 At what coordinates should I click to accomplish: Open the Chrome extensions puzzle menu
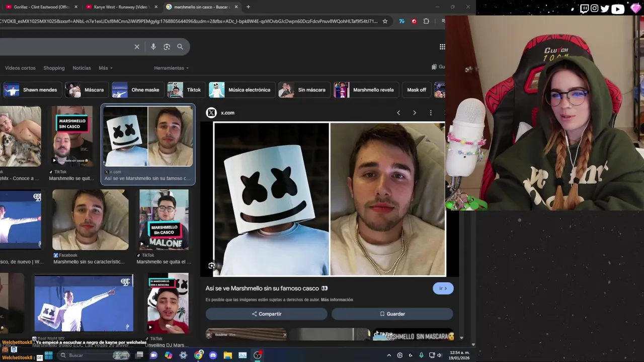tap(426, 21)
